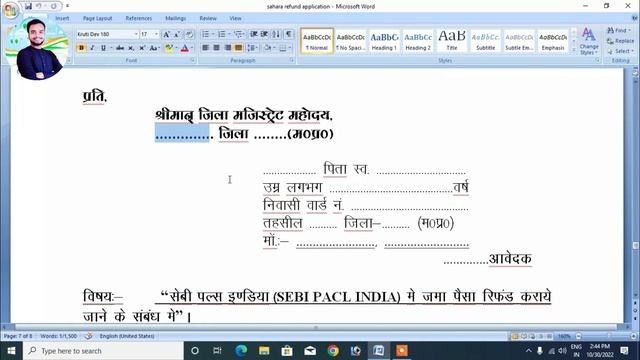
Task: Toggle Bold formatting
Action: tap(81, 48)
